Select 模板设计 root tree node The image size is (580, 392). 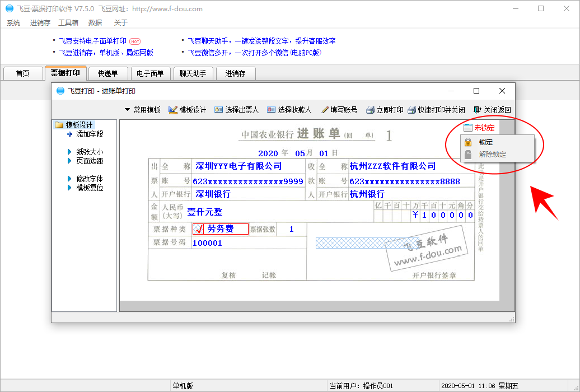pos(79,125)
